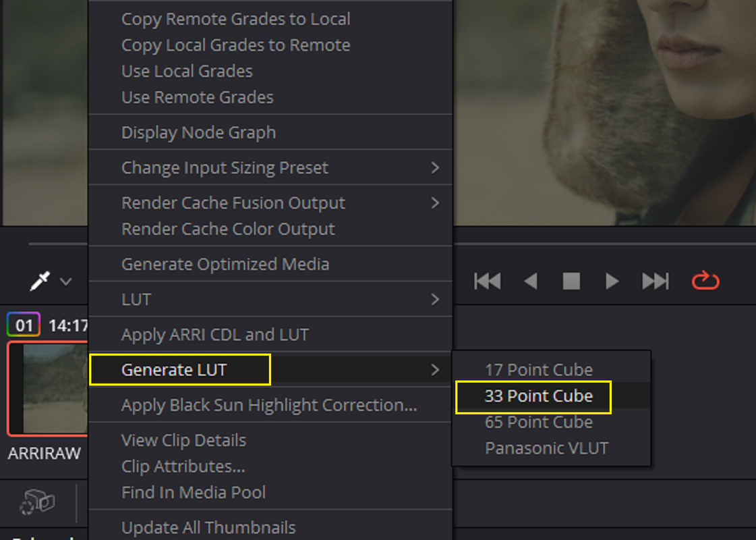Choose Apply ARRI CDL and LUT

point(270,334)
